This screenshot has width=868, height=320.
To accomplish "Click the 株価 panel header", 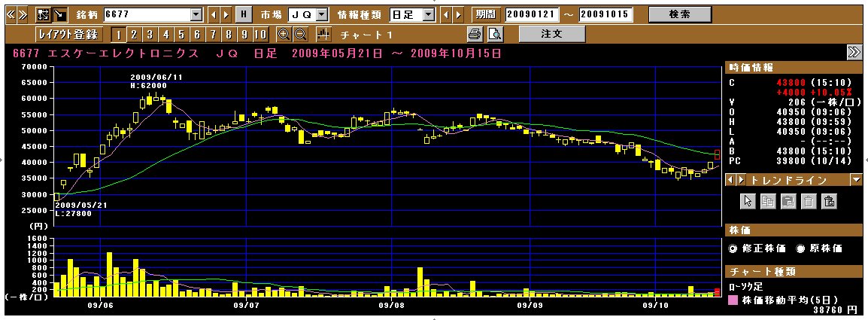I will [794, 230].
